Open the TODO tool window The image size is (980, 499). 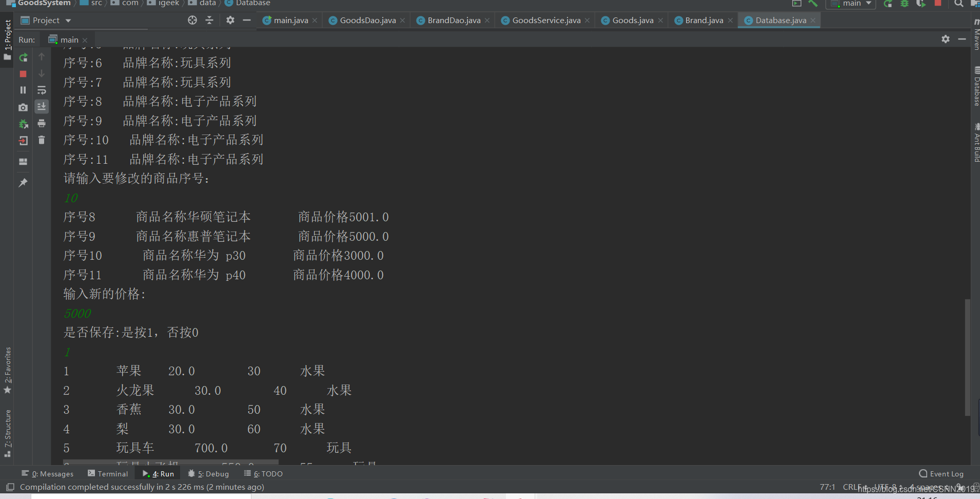click(263, 474)
